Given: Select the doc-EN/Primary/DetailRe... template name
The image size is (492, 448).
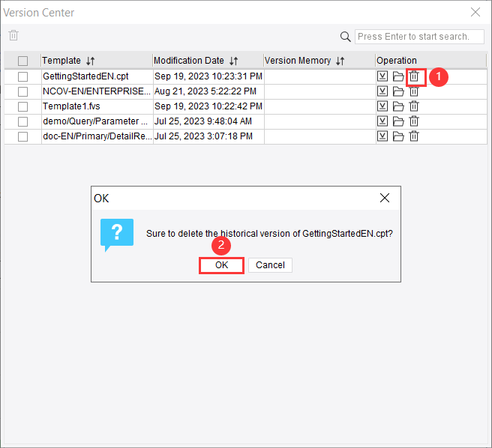Looking at the screenshot, I should click(x=97, y=136).
